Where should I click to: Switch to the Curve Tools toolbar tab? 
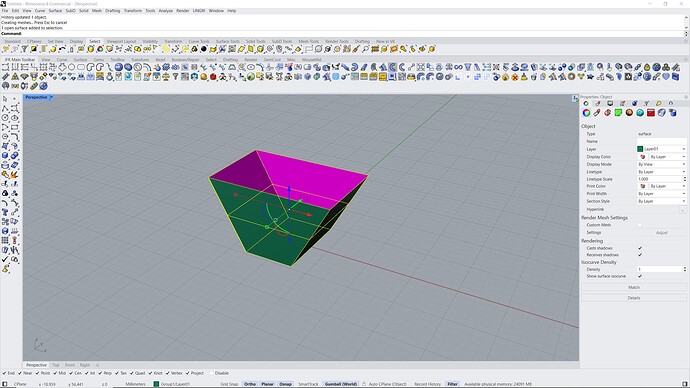click(x=199, y=41)
